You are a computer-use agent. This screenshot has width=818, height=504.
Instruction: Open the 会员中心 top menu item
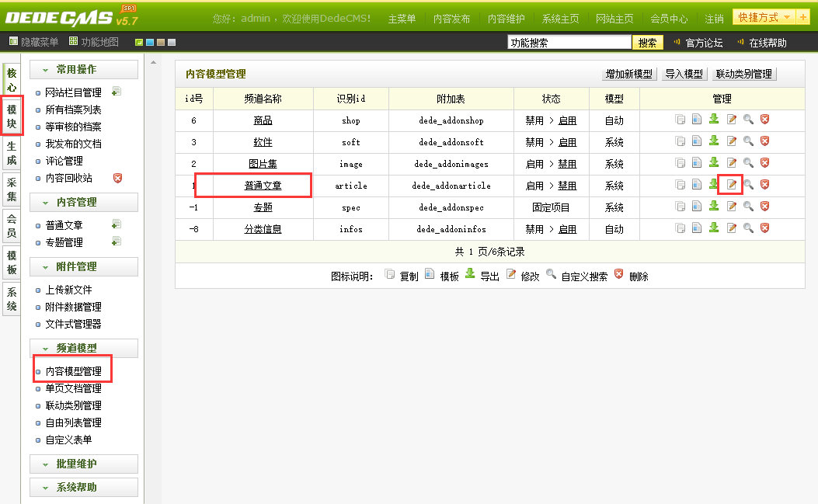(669, 19)
